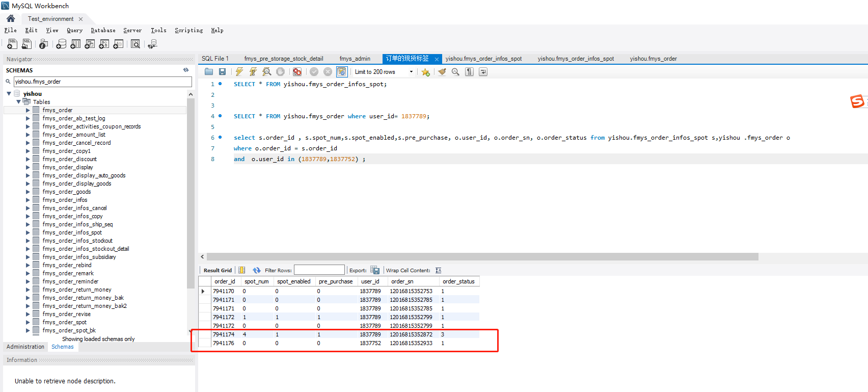Switch to the fmys_admin tab
Screen dimensions: 868x392
click(x=355, y=59)
